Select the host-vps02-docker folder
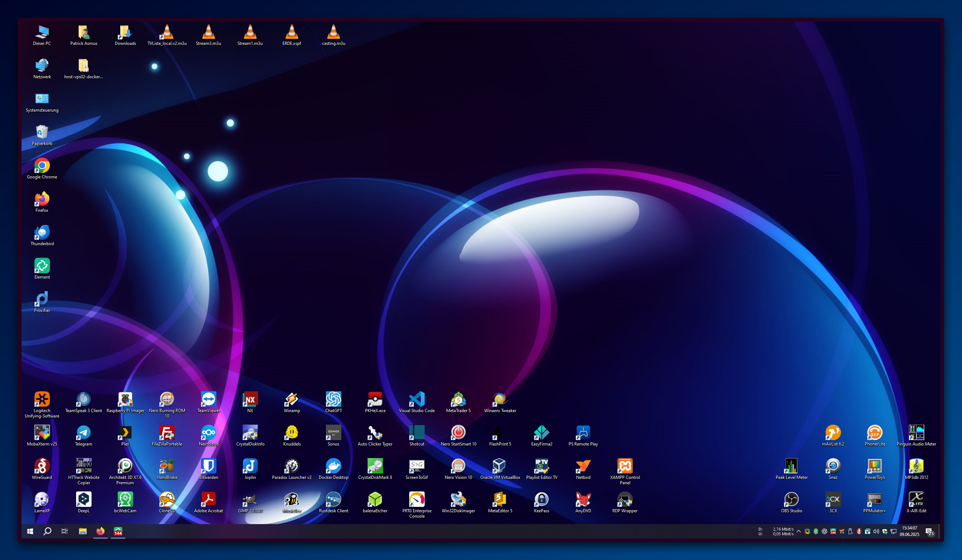This screenshot has width=962, height=560. point(84,66)
